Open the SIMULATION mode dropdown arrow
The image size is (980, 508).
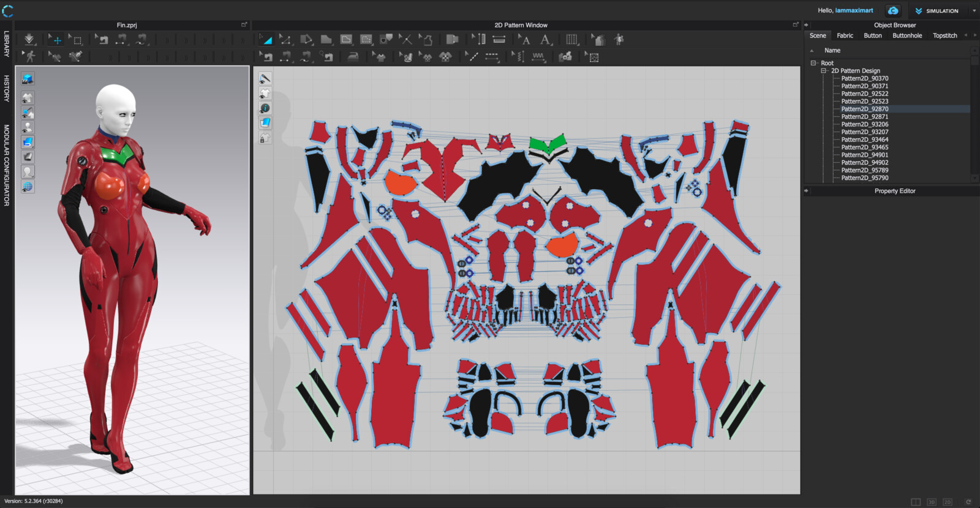pos(974,10)
